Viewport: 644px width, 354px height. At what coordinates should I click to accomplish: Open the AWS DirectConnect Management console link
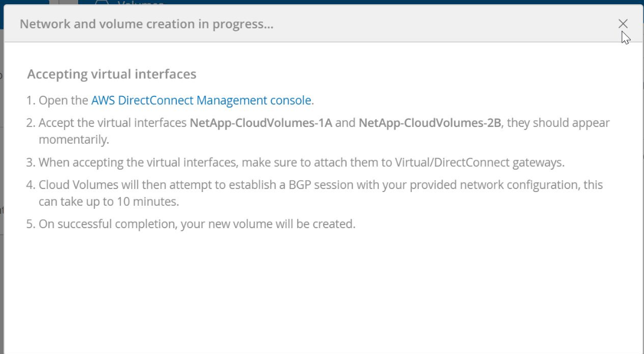[201, 101]
